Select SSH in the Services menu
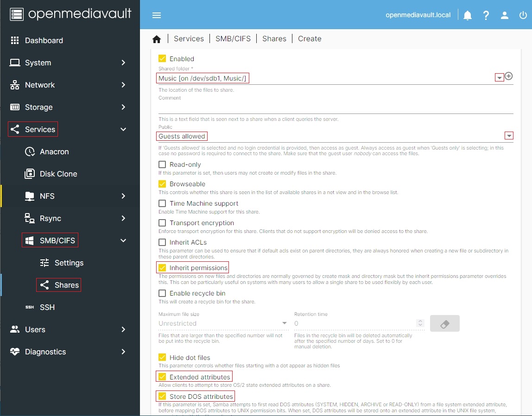 [47, 307]
